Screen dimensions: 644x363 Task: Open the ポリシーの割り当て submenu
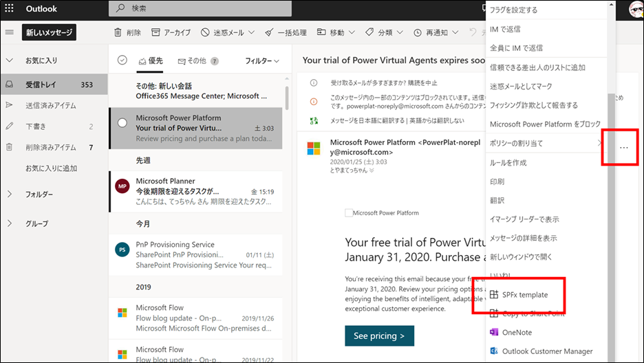click(x=546, y=143)
